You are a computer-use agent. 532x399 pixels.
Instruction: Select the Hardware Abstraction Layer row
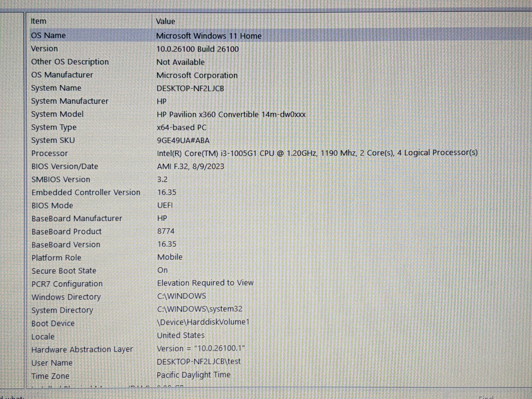click(82, 349)
